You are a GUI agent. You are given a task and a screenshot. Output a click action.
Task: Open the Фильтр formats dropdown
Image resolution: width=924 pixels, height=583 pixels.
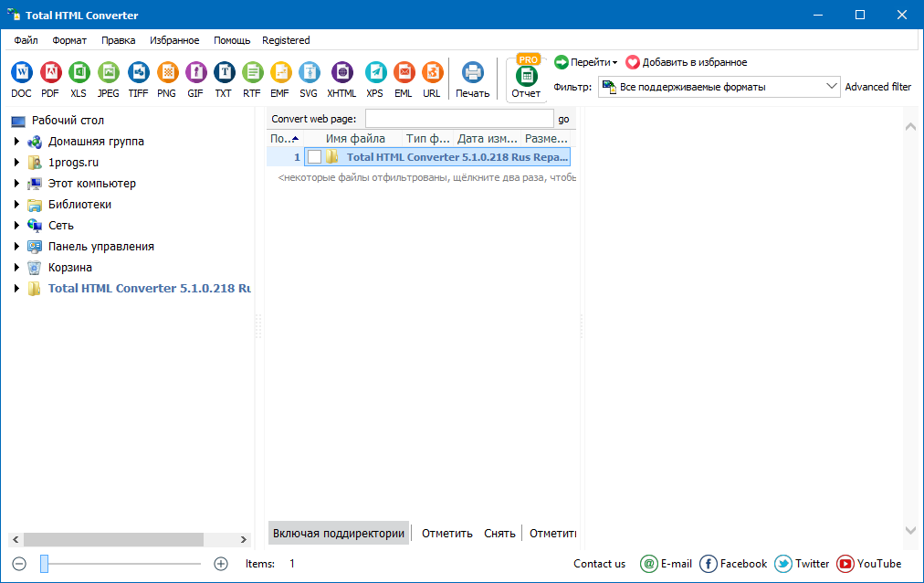pyautogui.click(x=719, y=87)
